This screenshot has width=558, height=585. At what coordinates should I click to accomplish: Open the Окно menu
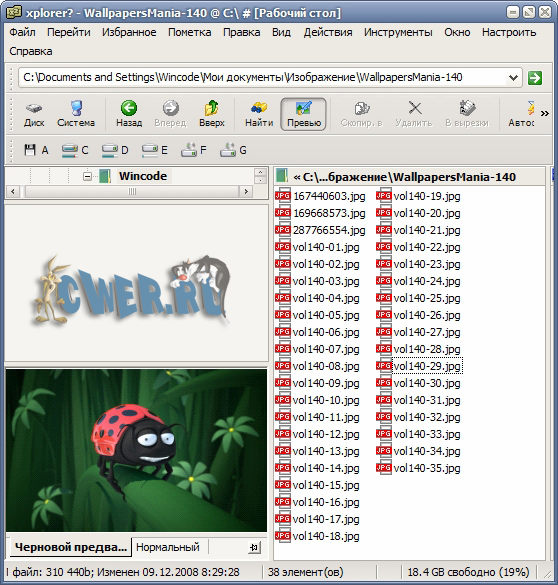point(457,32)
